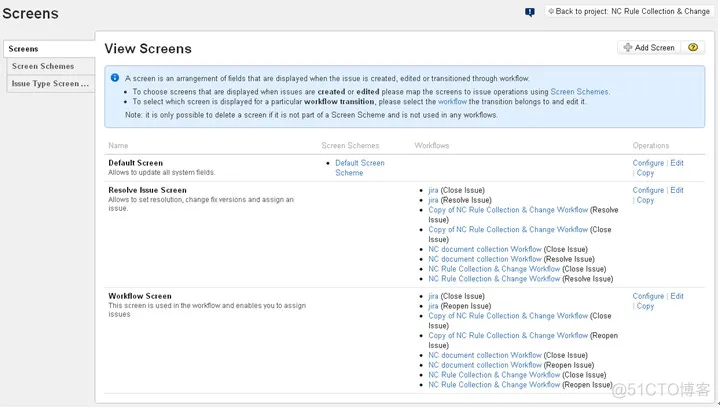Open jira (Close Issue) under Resolve Issue Screen

pos(433,190)
